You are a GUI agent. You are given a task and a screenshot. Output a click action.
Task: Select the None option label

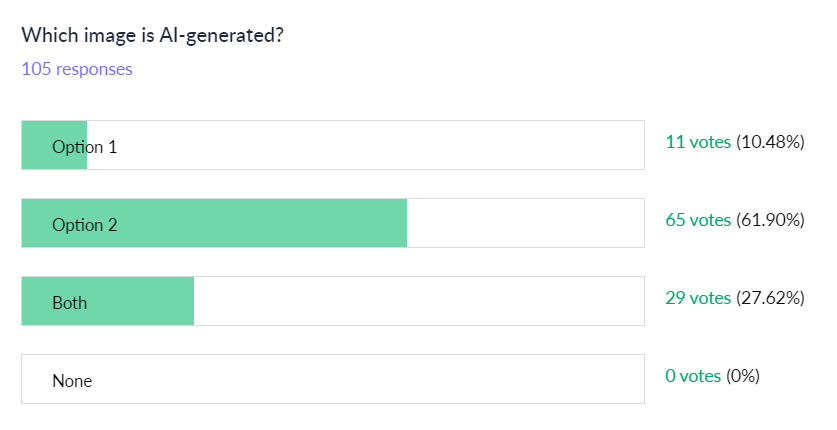72,380
